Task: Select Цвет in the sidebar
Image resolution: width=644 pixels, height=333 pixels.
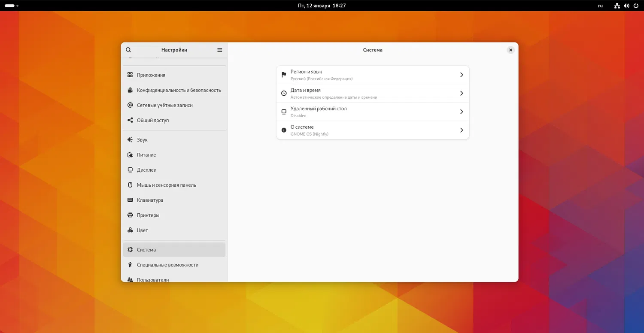Action: (x=174, y=230)
